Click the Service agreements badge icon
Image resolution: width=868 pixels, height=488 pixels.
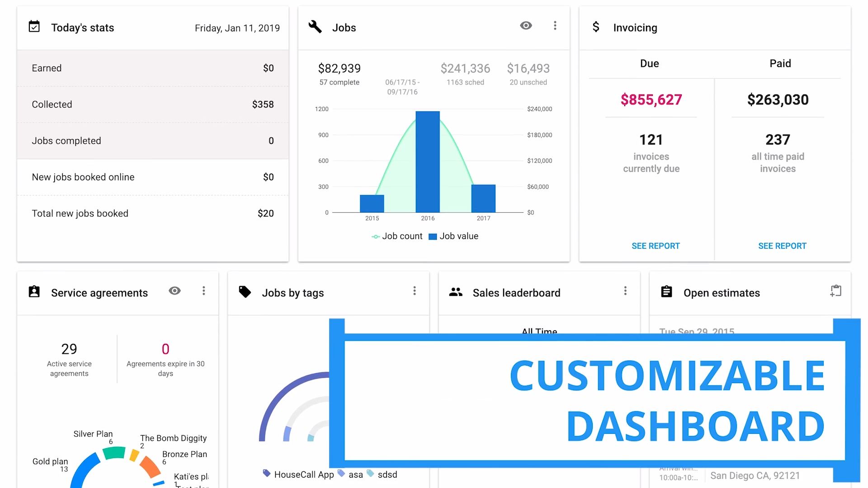[34, 292]
